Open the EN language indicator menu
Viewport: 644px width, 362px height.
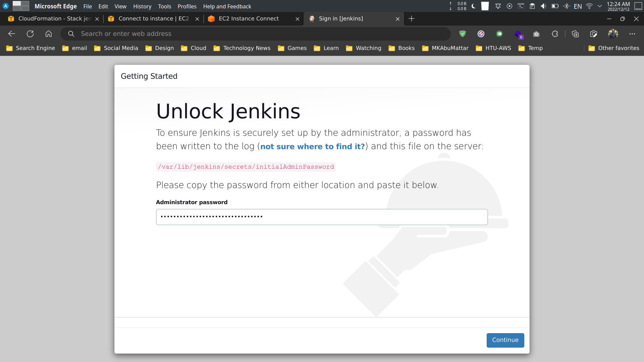point(578,6)
